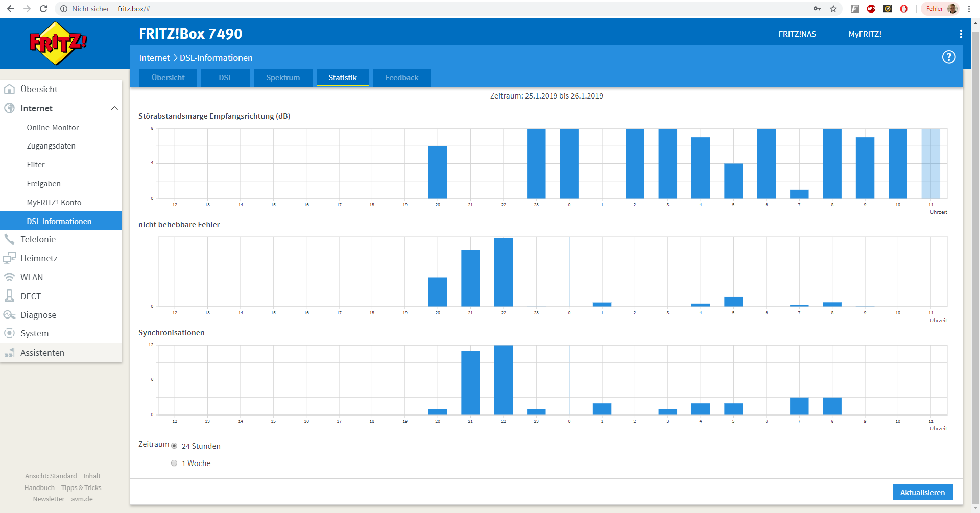Switch to the DSL tab
Viewport: 980px width, 513px height.
point(225,78)
